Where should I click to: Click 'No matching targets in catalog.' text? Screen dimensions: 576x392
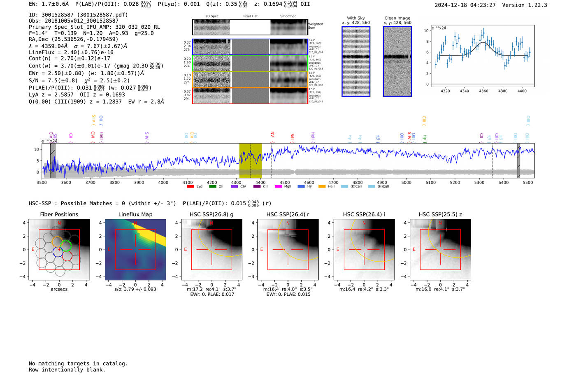click(x=78, y=364)
